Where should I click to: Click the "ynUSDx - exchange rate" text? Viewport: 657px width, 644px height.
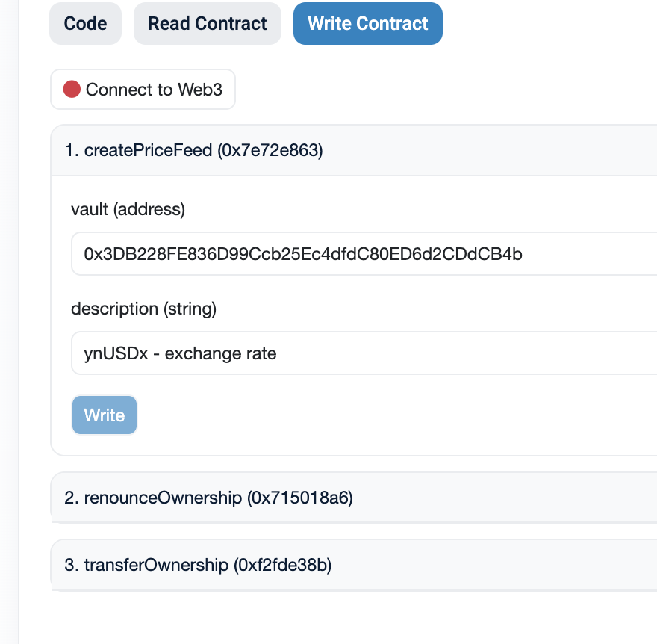(180, 353)
